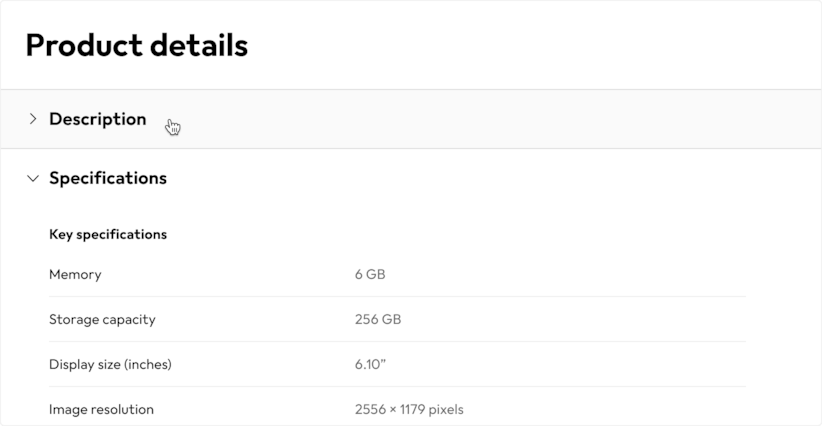Click the word "details" in the heading

tap(199, 45)
